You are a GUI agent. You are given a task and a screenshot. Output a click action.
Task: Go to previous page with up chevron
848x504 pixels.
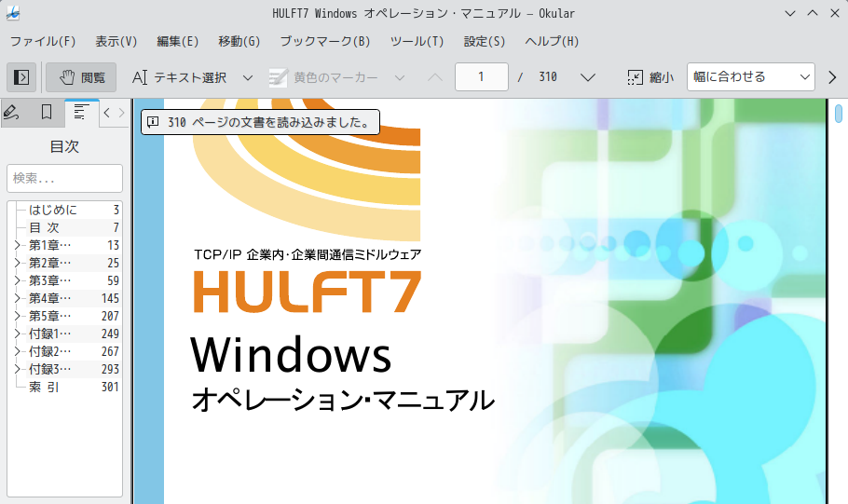click(435, 77)
